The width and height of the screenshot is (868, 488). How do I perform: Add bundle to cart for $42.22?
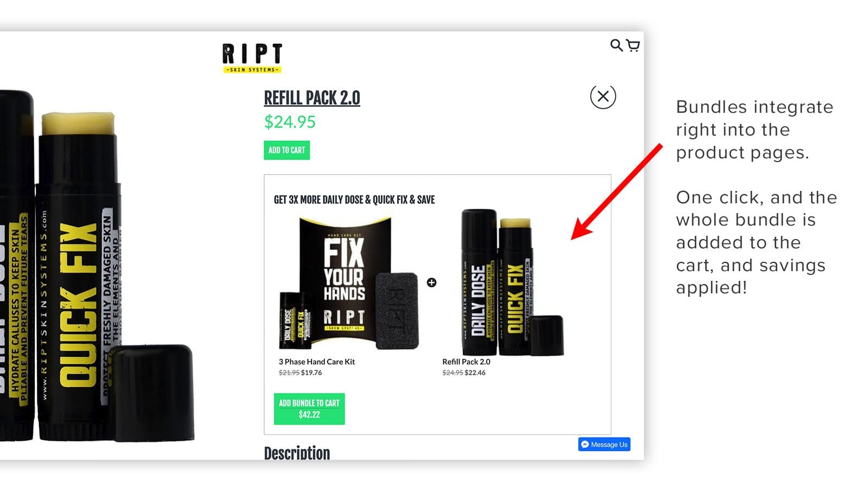[309, 409]
